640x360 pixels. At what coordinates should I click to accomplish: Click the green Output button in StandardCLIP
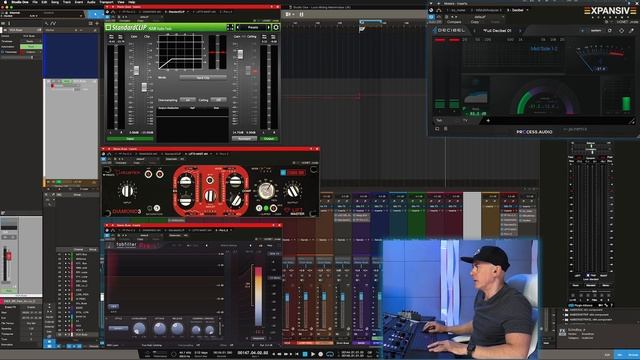pyautogui.click(x=269, y=139)
